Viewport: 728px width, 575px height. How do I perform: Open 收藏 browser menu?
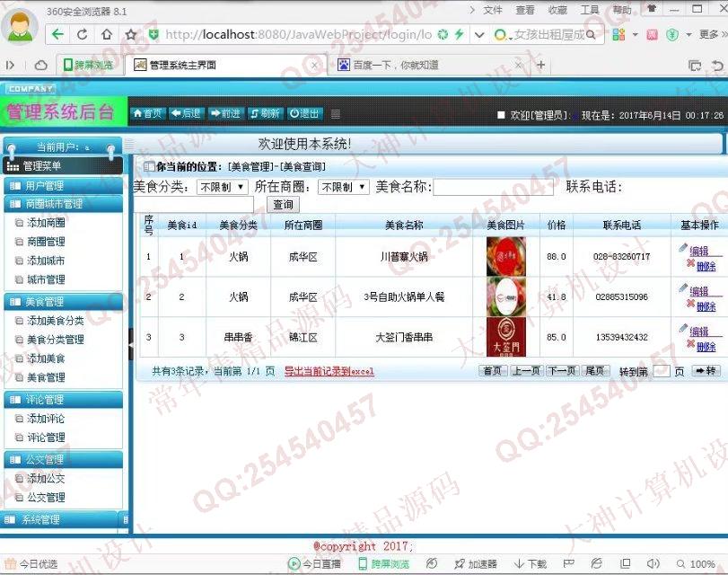coord(557,10)
